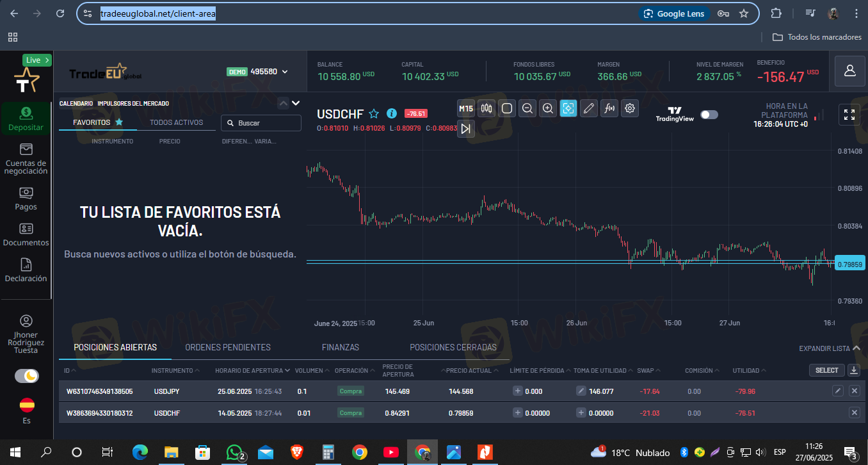This screenshot has width=868, height=465.
Task: Expand chart to fullscreen
Action: click(849, 115)
